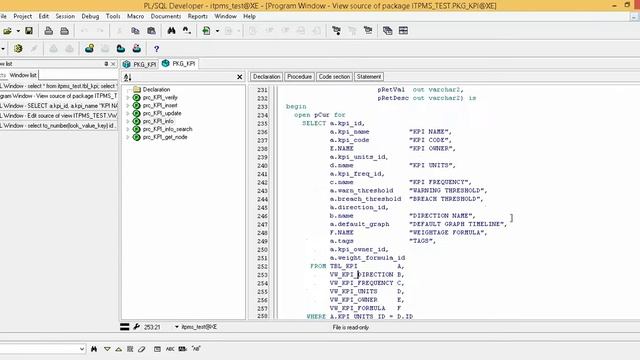
Task: Click the Paste icon in toolbar
Action: (151, 31)
